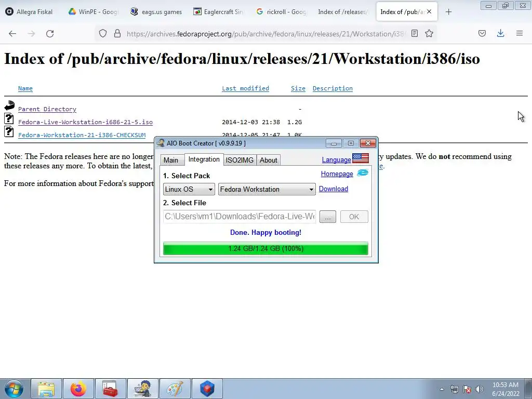Screen dimensions: 532x399
Task: Open the Action Center flag tray icon
Action: (467, 390)
